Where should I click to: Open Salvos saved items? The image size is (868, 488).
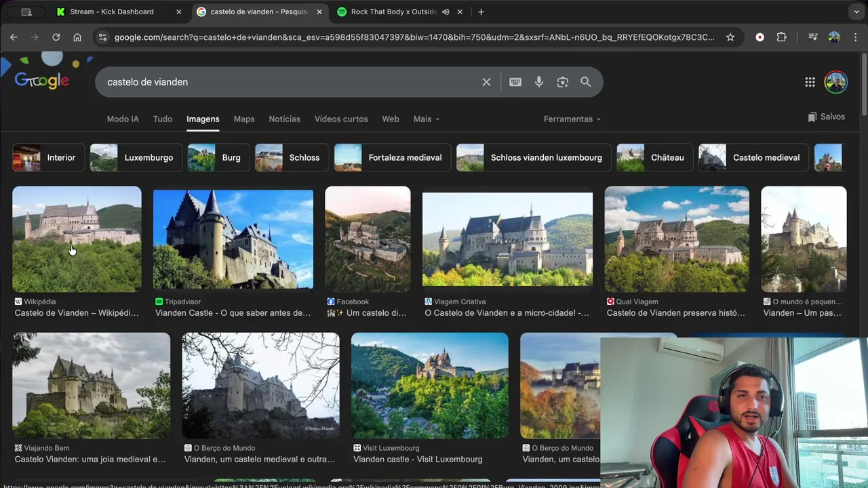point(826,117)
